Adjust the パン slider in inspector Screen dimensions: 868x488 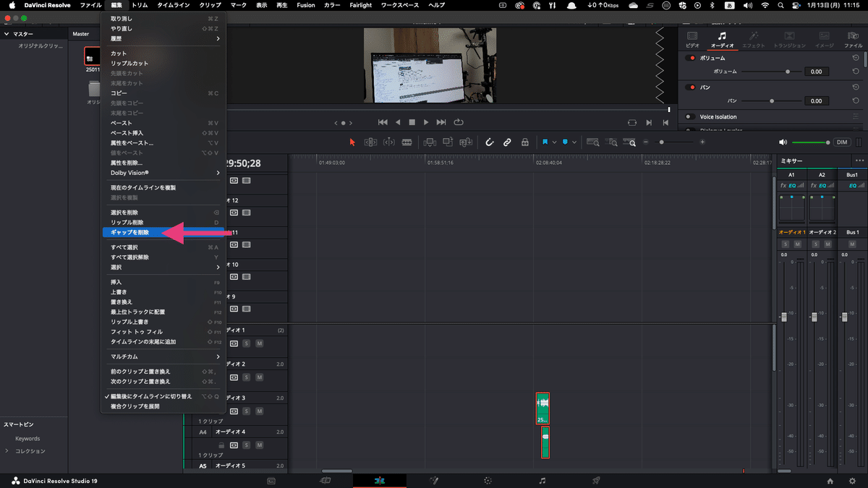(x=772, y=100)
